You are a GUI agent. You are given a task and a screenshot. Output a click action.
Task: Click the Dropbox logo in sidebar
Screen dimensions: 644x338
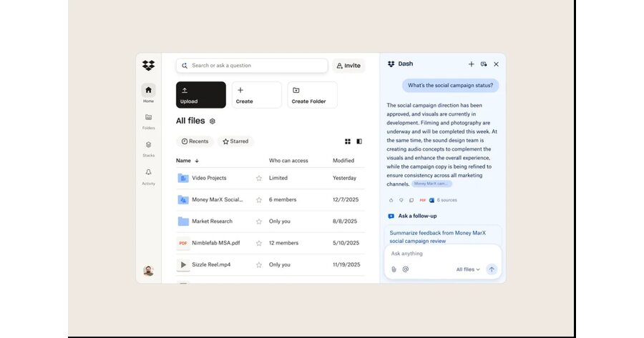148,66
